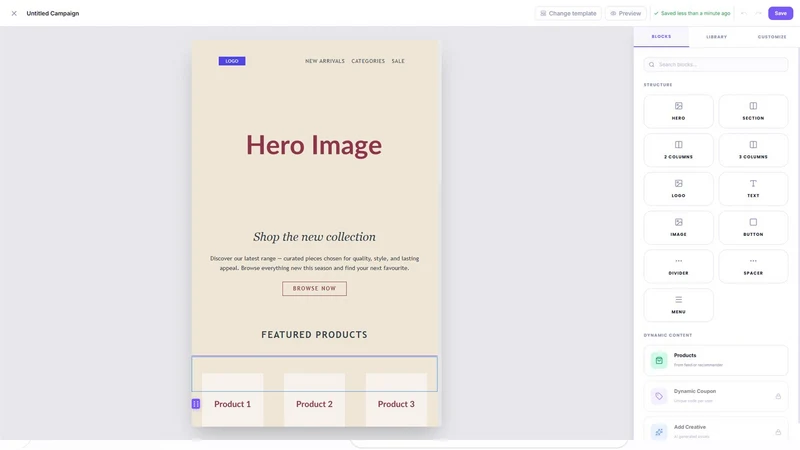Click the NEW ARRIVALS menu link

point(325,61)
